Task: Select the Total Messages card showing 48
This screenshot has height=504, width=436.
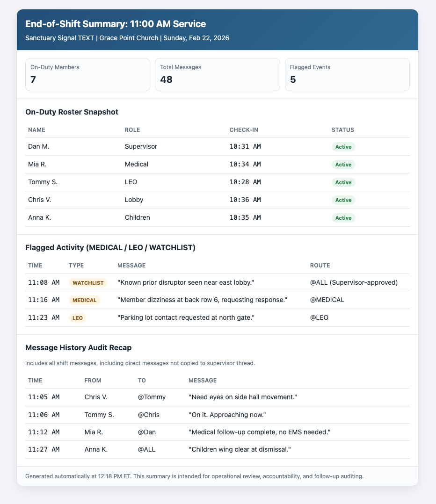Action: [218, 74]
